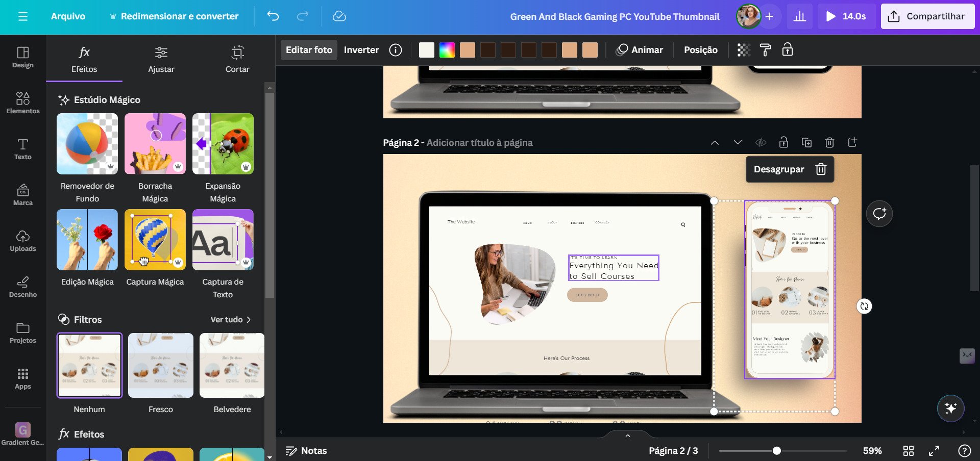This screenshot has height=461, width=980.
Task: Open the help question mark
Action: click(x=964, y=451)
